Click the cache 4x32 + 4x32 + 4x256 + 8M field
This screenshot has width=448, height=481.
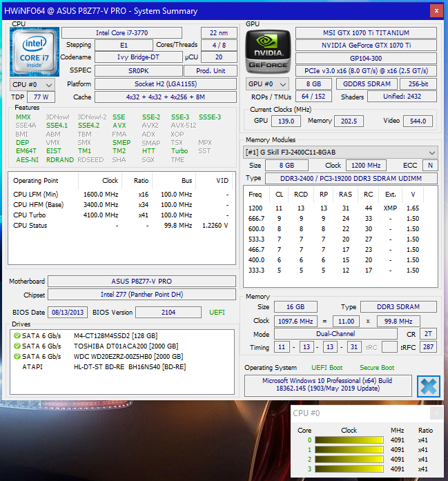click(x=166, y=97)
